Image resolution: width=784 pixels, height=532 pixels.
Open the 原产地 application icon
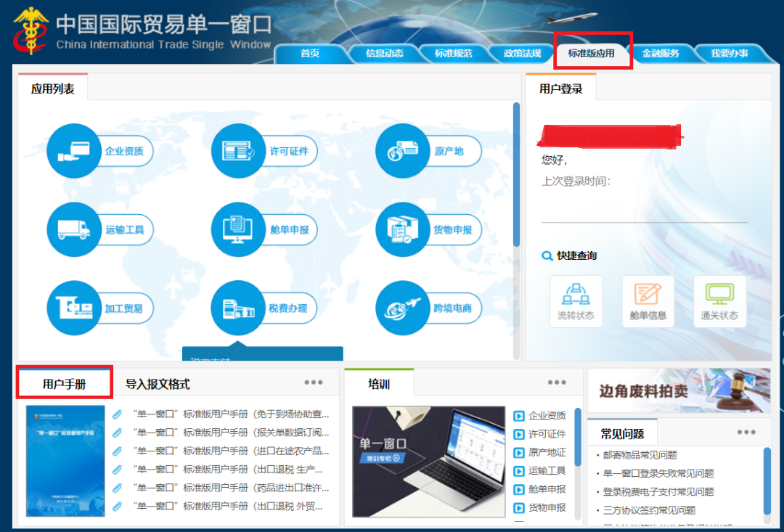(x=403, y=150)
